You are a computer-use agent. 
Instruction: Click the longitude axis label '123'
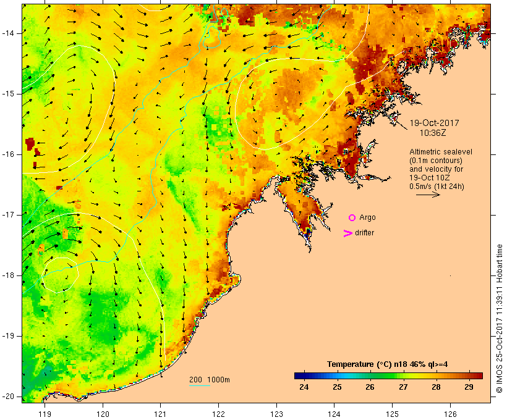(x=276, y=414)
